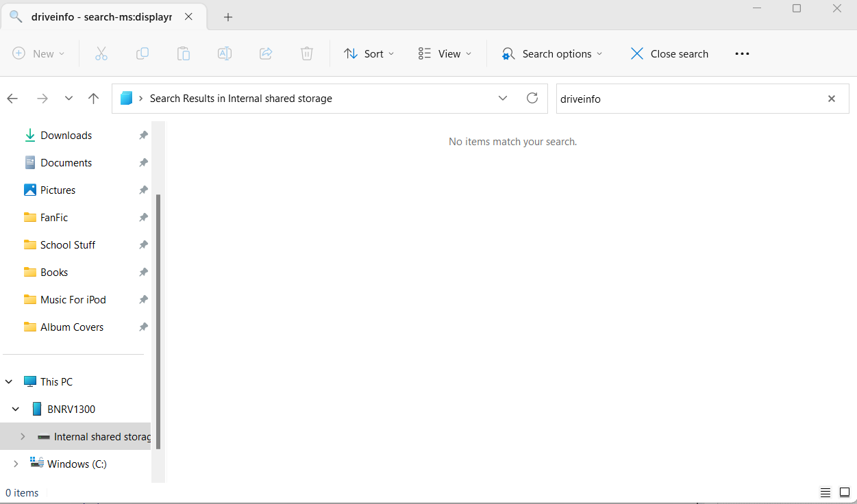
Task: Go back with the Back arrow
Action: point(12,99)
